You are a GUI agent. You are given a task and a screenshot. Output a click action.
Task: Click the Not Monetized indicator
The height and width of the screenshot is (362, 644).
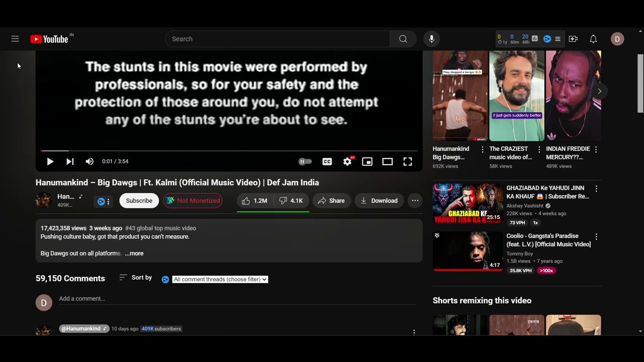coord(193,201)
